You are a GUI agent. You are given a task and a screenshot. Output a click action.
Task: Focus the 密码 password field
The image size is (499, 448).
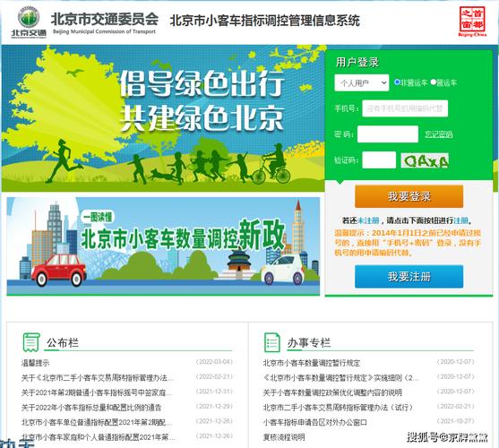(x=388, y=134)
